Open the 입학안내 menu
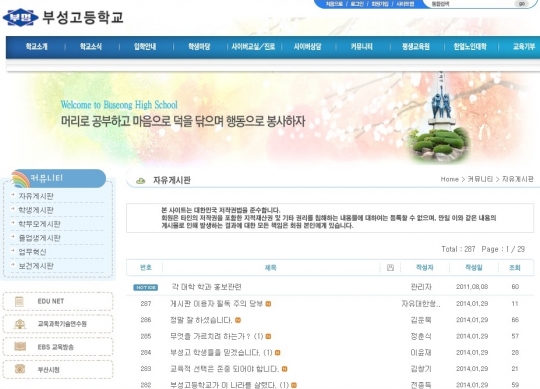 145,46
